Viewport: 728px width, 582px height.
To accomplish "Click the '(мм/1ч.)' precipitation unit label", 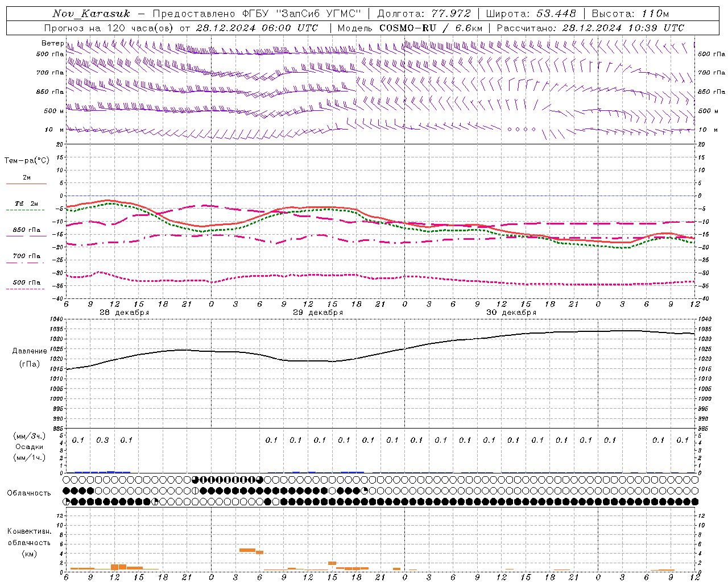I will pos(30,458).
